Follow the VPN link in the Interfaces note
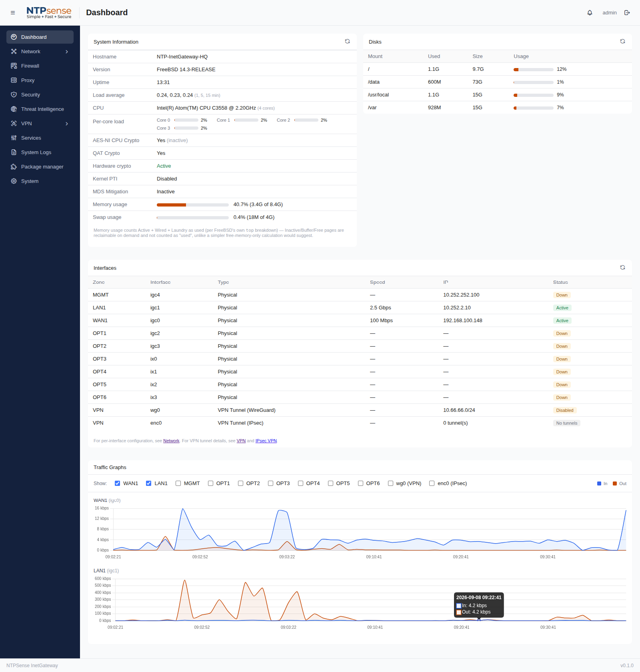 (x=241, y=441)
